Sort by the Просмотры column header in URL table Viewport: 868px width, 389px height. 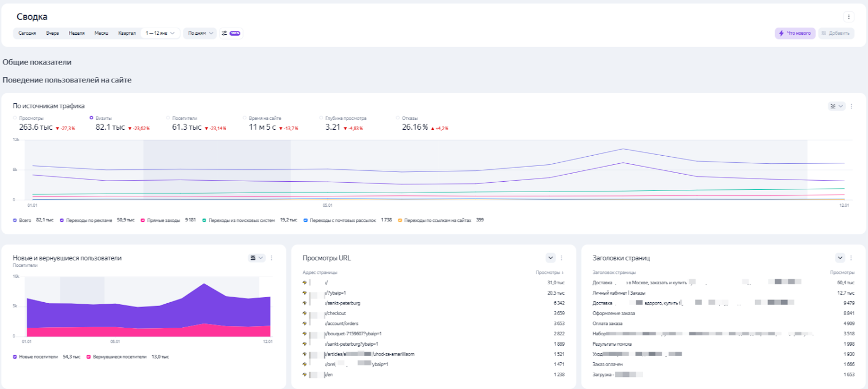549,272
